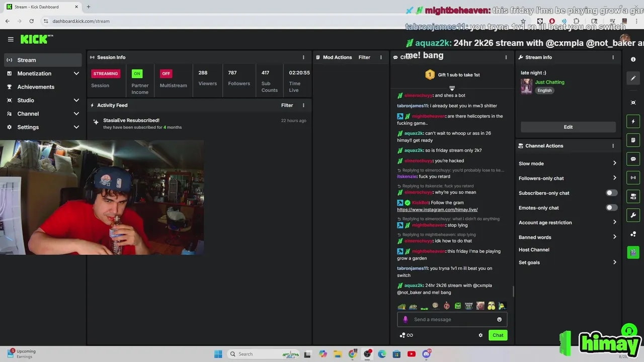Click the camera panel icon in right sidebar
Viewport: 644px width, 362px height.
(633, 196)
